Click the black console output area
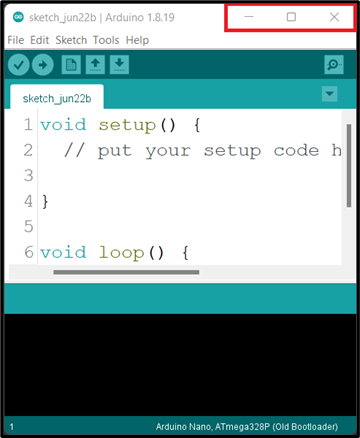Viewport: 360px width, 438px height. [180, 365]
